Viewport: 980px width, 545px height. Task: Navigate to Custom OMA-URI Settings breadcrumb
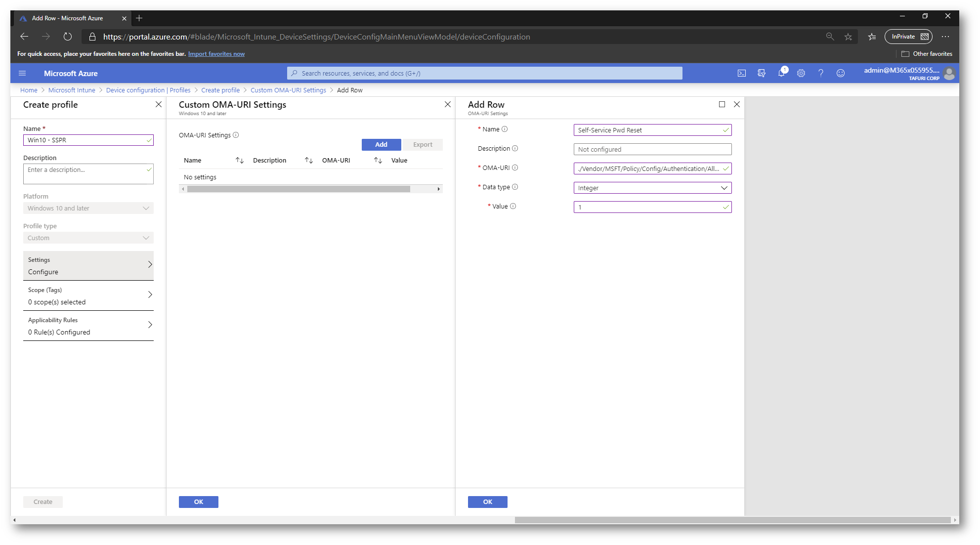tap(288, 90)
